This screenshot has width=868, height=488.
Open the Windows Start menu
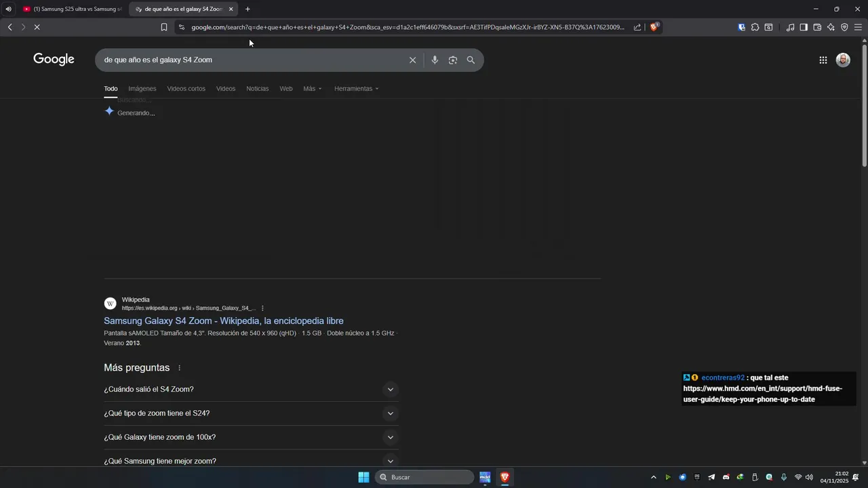click(363, 477)
